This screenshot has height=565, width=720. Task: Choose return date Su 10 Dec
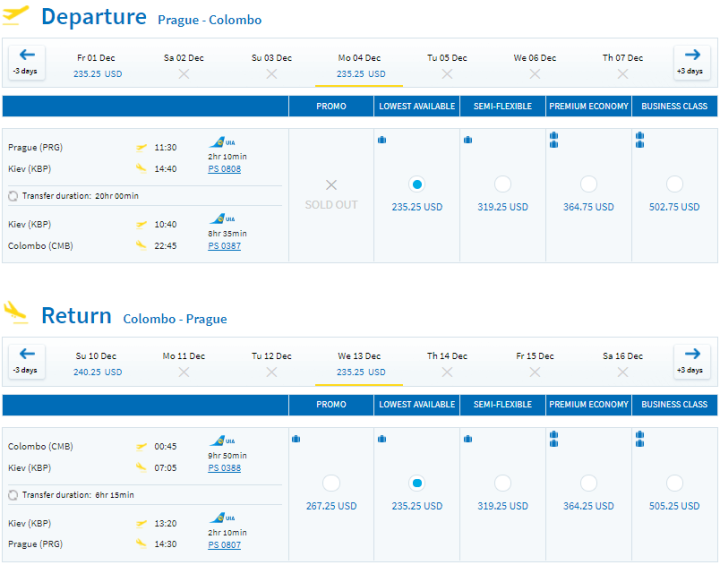pyautogui.click(x=97, y=364)
